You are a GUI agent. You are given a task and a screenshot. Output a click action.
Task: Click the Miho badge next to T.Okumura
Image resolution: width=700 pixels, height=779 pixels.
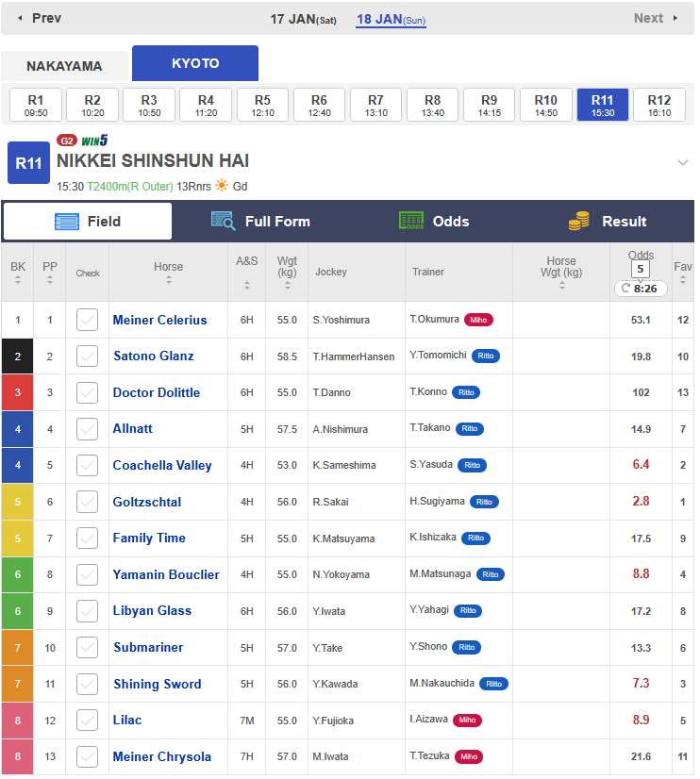(x=478, y=320)
